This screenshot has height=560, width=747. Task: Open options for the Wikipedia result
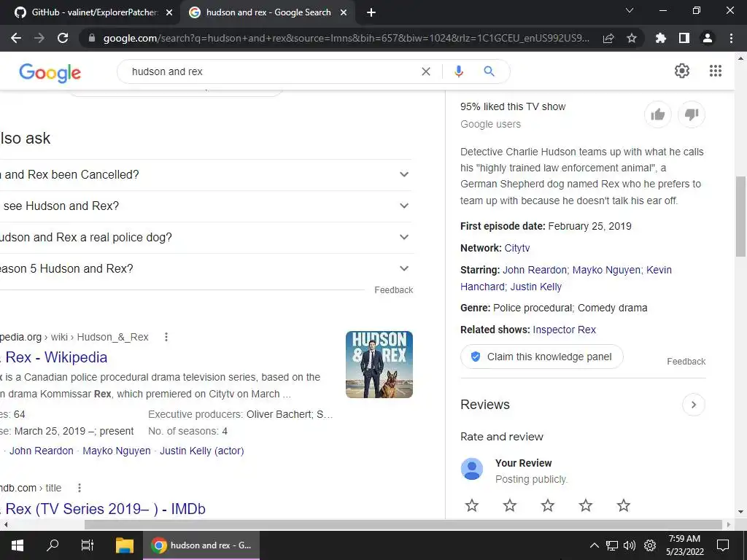(x=166, y=337)
